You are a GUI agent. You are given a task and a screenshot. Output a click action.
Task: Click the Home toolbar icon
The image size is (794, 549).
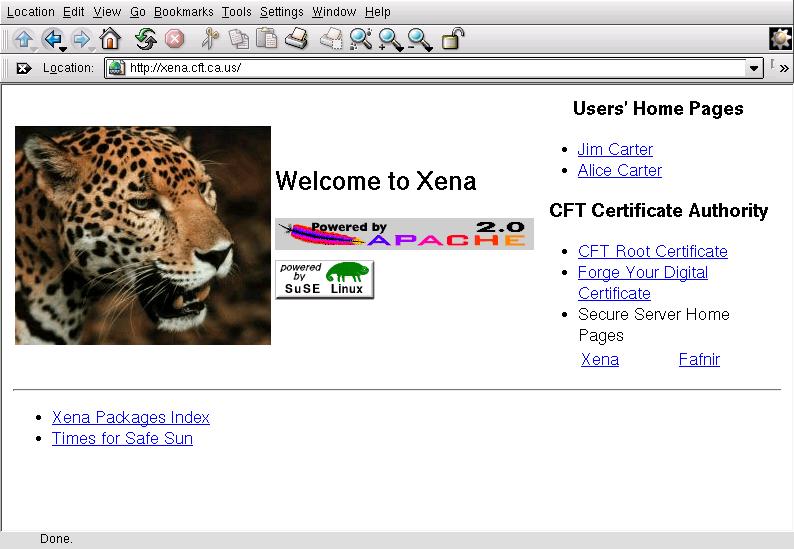(110, 39)
